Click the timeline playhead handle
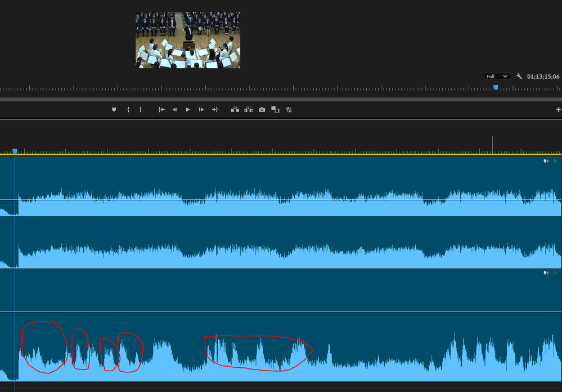562x392 pixels. click(x=15, y=151)
